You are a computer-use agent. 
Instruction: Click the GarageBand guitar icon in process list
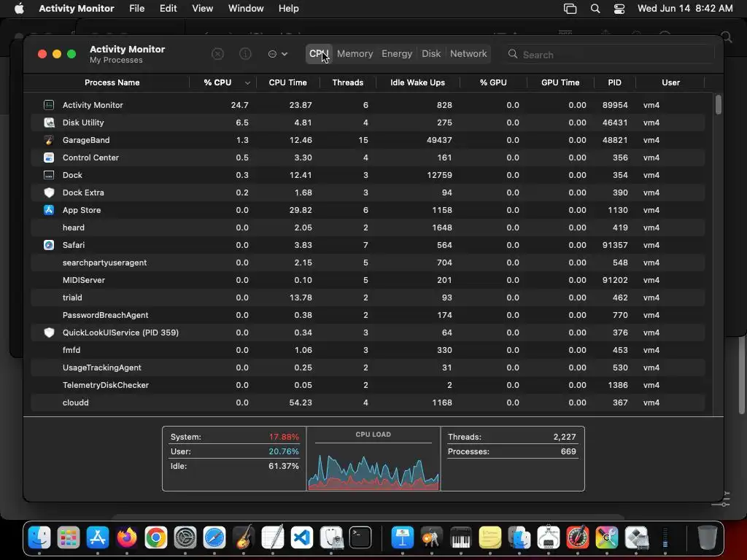pyautogui.click(x=49, y=140)
